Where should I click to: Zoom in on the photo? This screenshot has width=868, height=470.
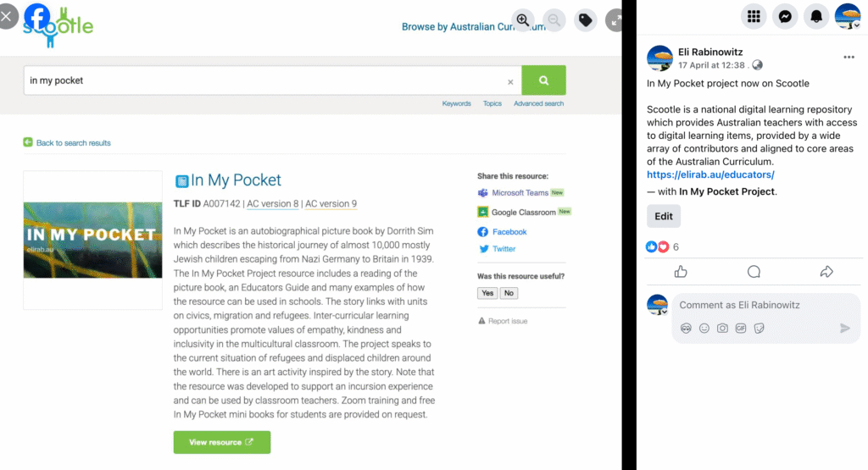point(523,19)
